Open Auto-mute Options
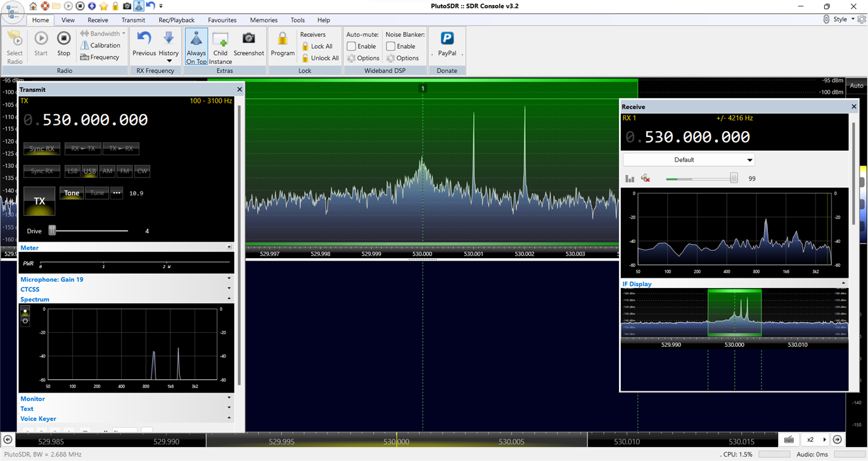This screenshot has width=868, height=461. [x=363, y=58]
